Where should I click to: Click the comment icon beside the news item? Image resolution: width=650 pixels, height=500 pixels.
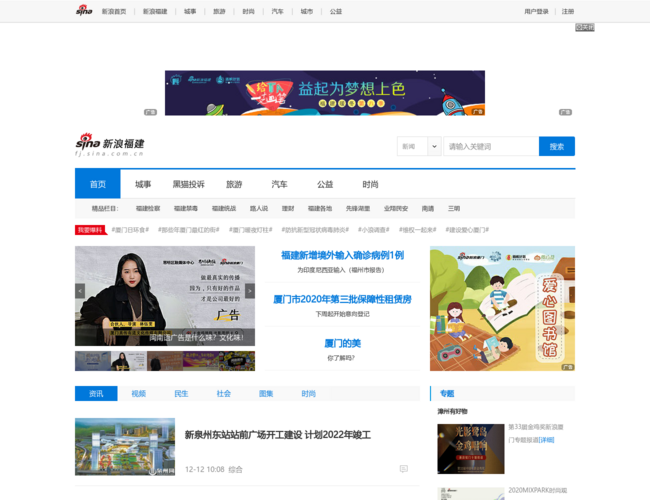(403, 468)
